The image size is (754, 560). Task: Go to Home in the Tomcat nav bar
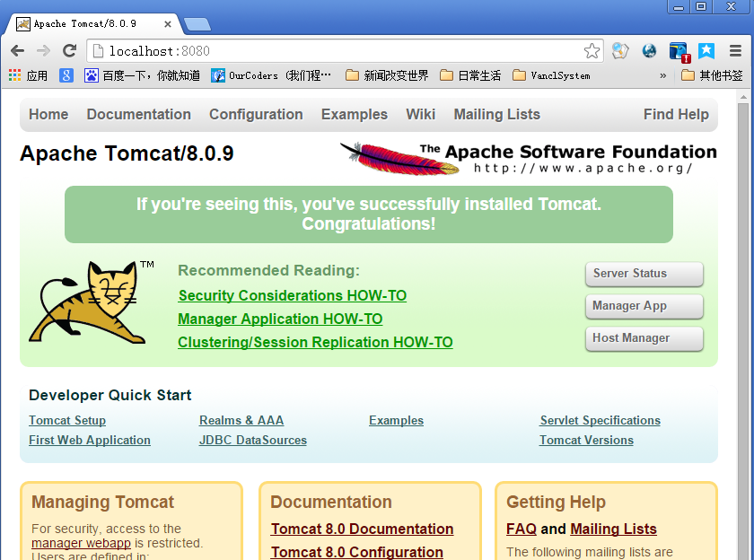pyautogui.click(x=48, y=114)
